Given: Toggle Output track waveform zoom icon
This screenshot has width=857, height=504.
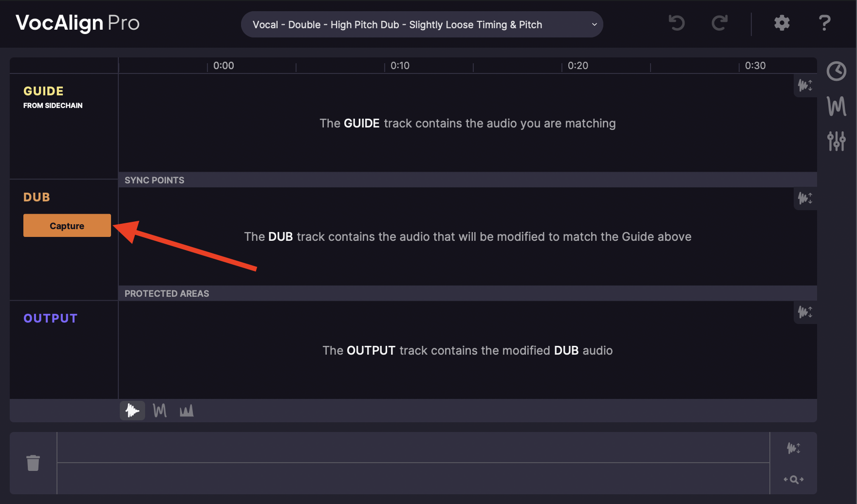Looking at the screenshot, I should click(x=805, y=312).
